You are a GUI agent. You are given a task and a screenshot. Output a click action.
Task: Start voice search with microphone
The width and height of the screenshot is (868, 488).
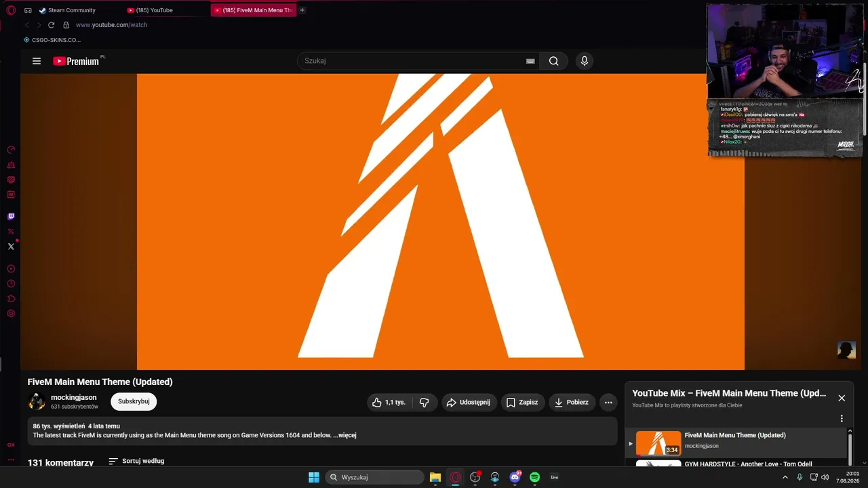point(585,61)
